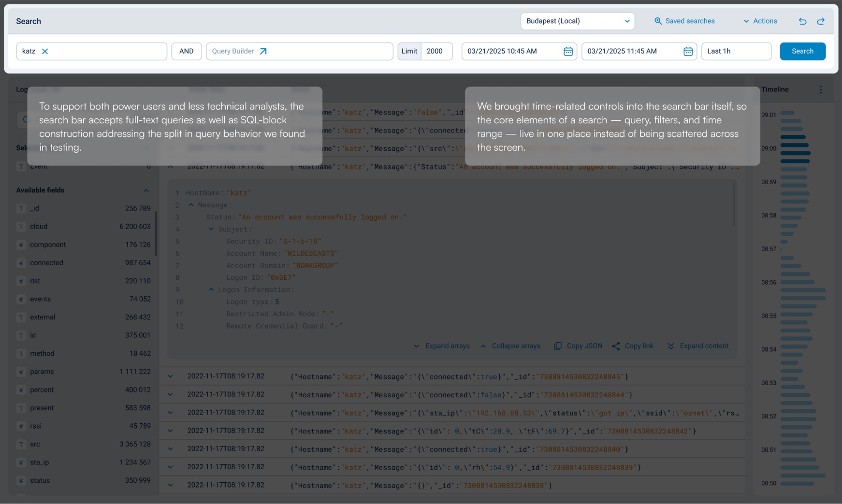Click into the Query Builder field
Viewport: 842px width, 504px height.
[x=300, y=51]
